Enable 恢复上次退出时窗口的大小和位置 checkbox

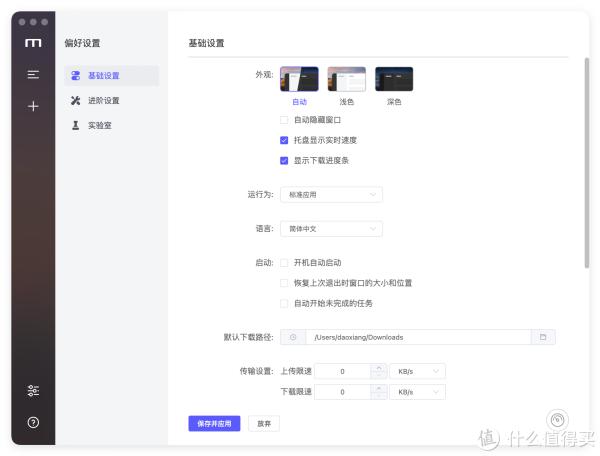[x=284, y=283]
